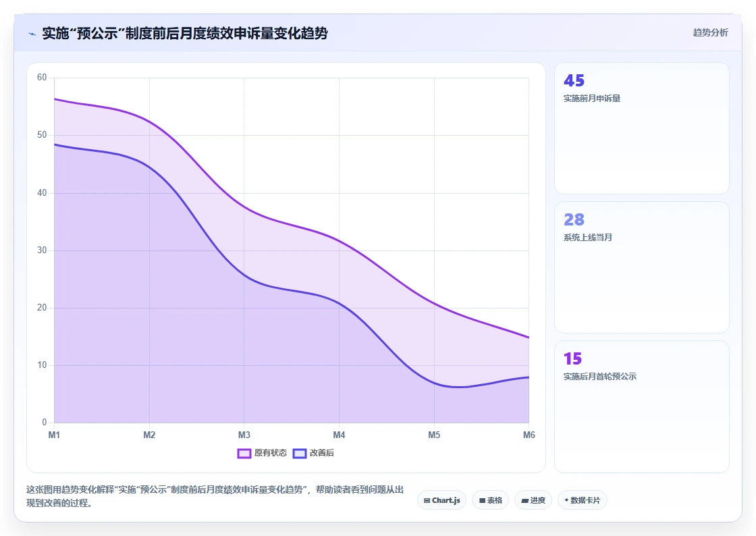Click the 改善后 line point at M5
The width and height of the screenshot is (756, 536).
434,383
